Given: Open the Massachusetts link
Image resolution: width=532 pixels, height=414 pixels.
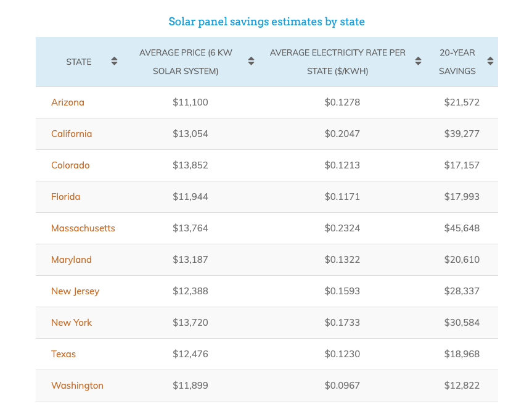Looking at the screenshot, I should [83, 228].
